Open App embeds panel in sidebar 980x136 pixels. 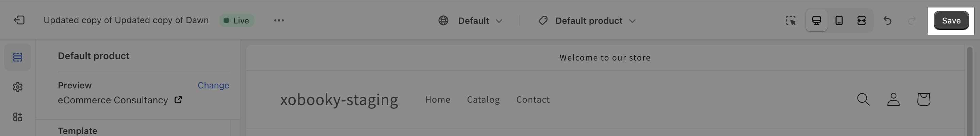pos(17,117)
